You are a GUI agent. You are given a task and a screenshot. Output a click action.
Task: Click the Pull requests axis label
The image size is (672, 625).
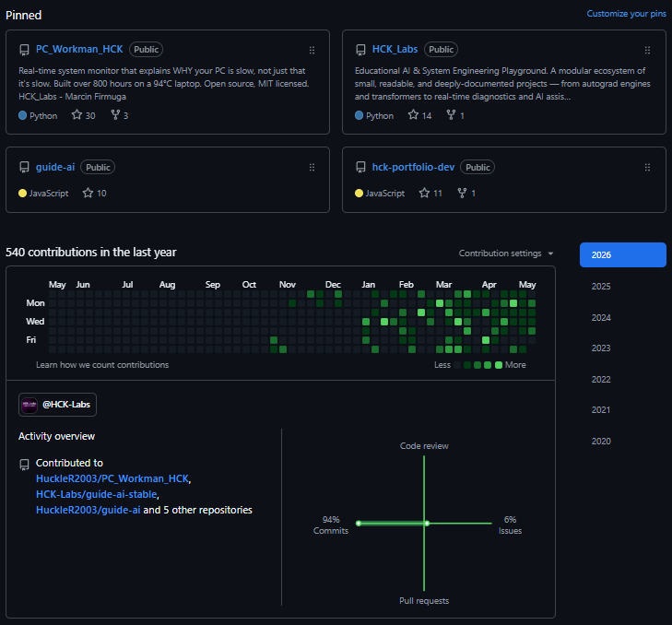click(x=424, y=601)
